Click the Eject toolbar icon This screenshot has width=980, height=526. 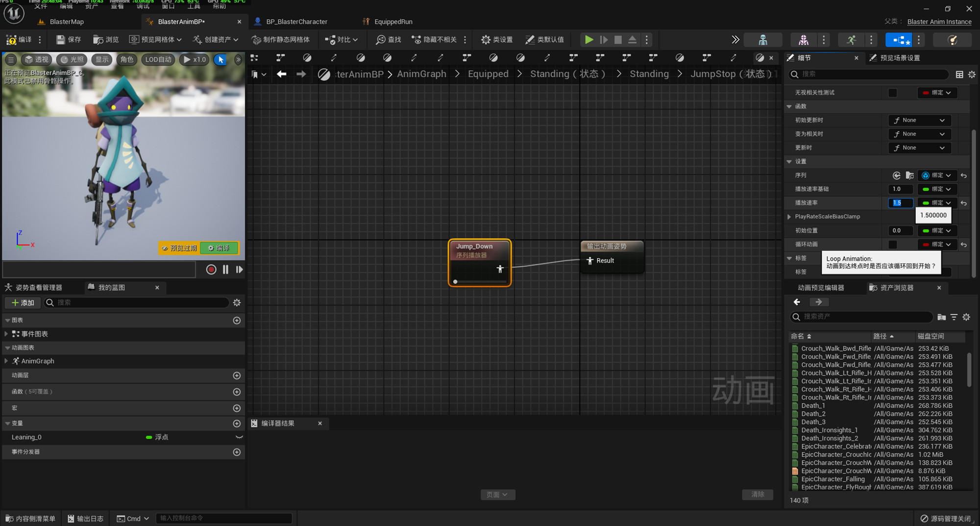[633, 40]
